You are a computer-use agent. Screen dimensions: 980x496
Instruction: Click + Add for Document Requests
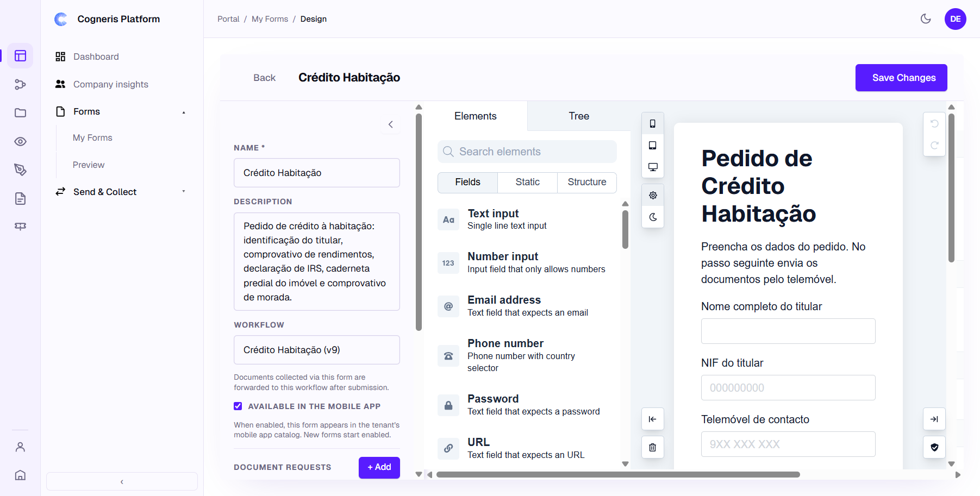click(379, 467)
